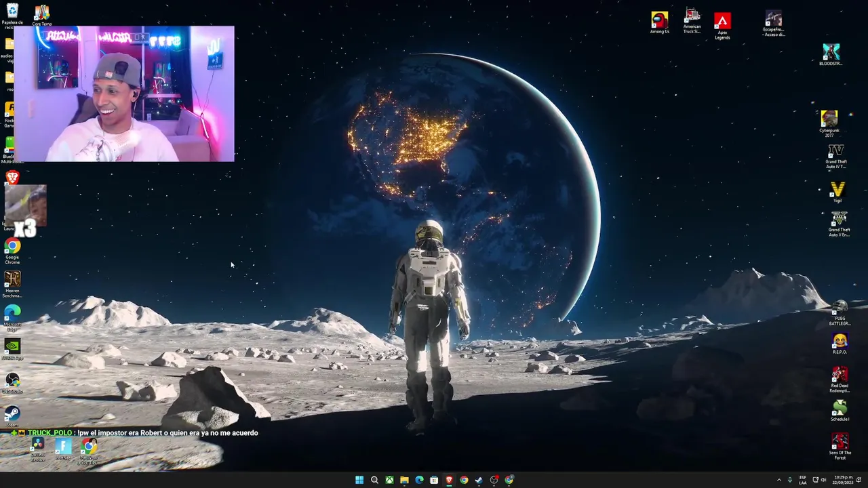Open the clock showing 10:29 p.m.
The width and height of the screenshot is (868, 488).
[x=843, y=480]
